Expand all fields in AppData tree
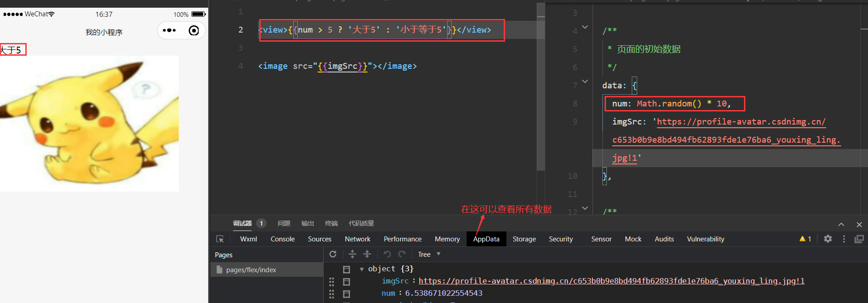 pos(352,254)
